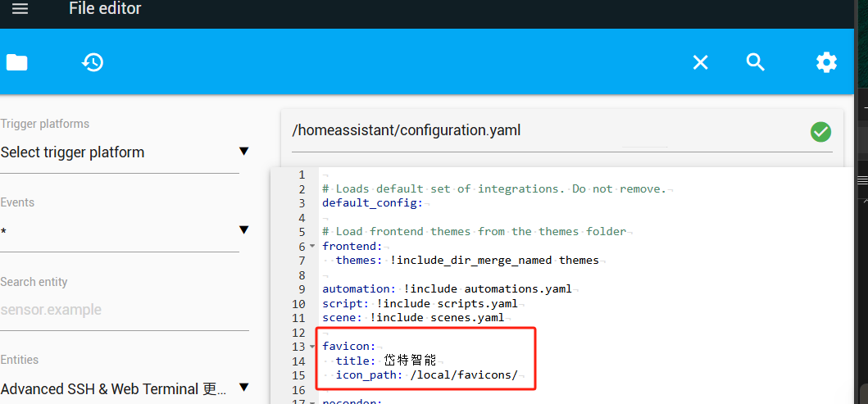
Task: Click line number 9 in gutter
Action: 301,289
